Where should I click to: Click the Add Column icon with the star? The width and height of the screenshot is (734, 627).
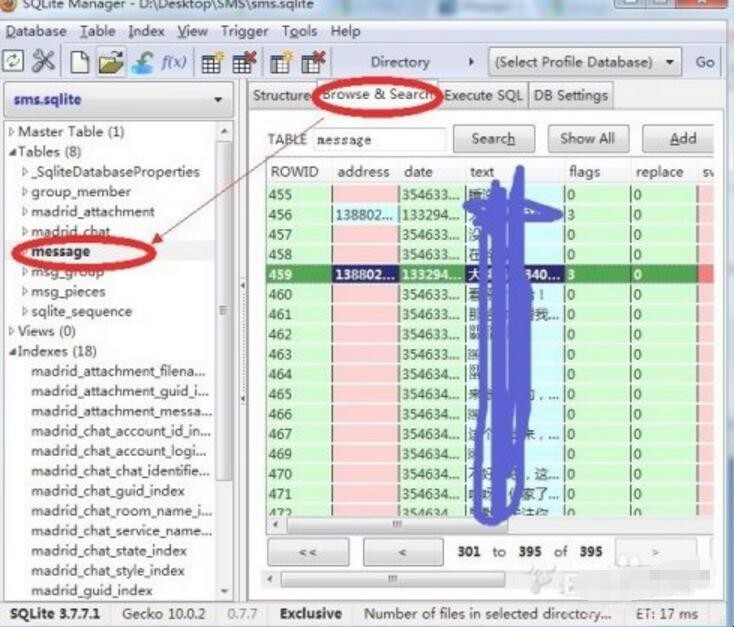click(x=281, y=62)
